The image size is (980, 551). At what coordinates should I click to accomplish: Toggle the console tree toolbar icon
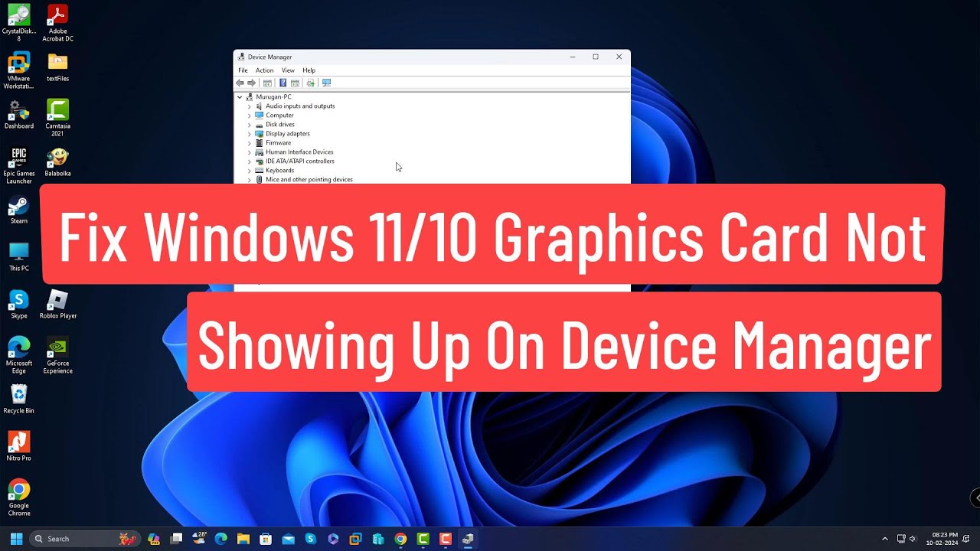click(267, 83)
